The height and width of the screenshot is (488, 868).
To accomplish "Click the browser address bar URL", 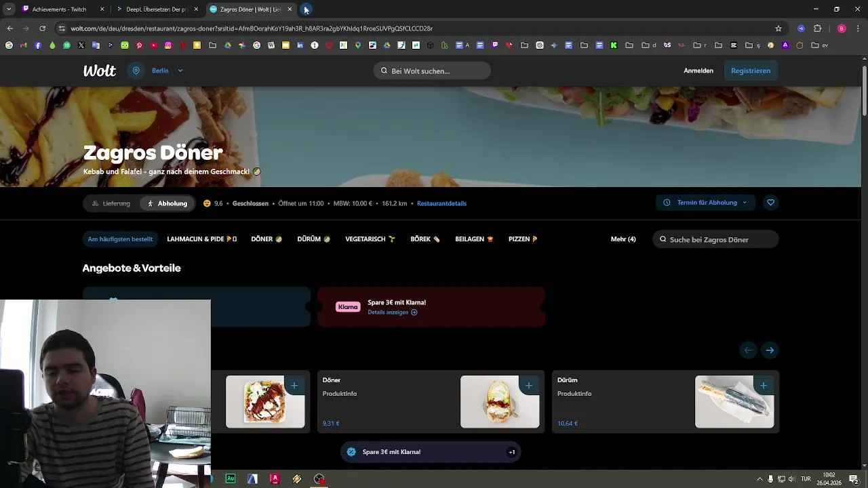I will point(252,28).
